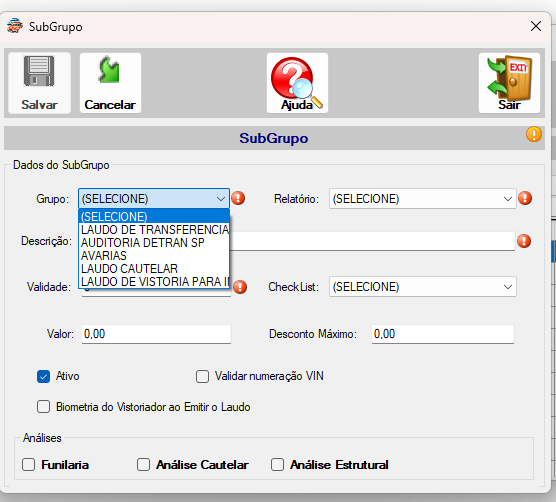Choose LAUDO DE TRANSFERENCIA from the list
The width and height of the screenshot is (556, 502).
154,230
